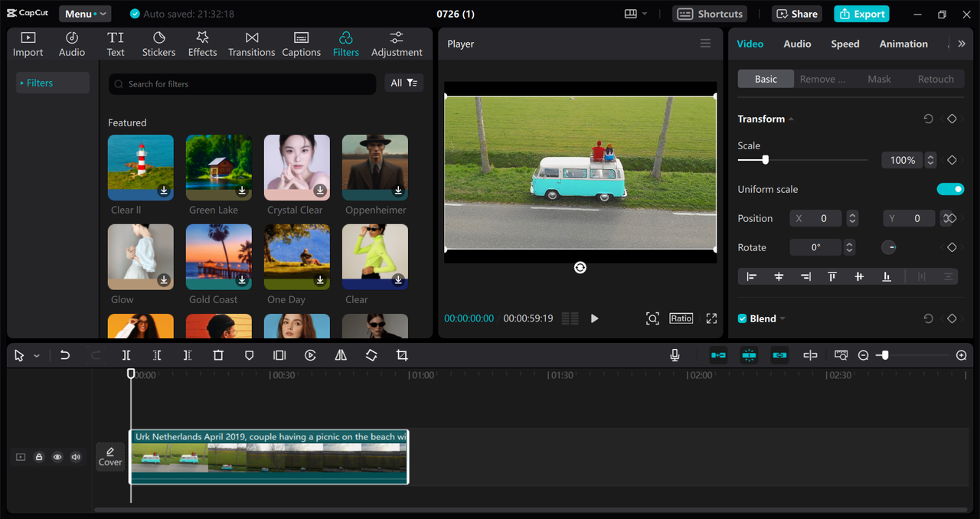Collapse the Filters category in sidebar
This screenshot has width=980, height=519.
coord(53,83)
